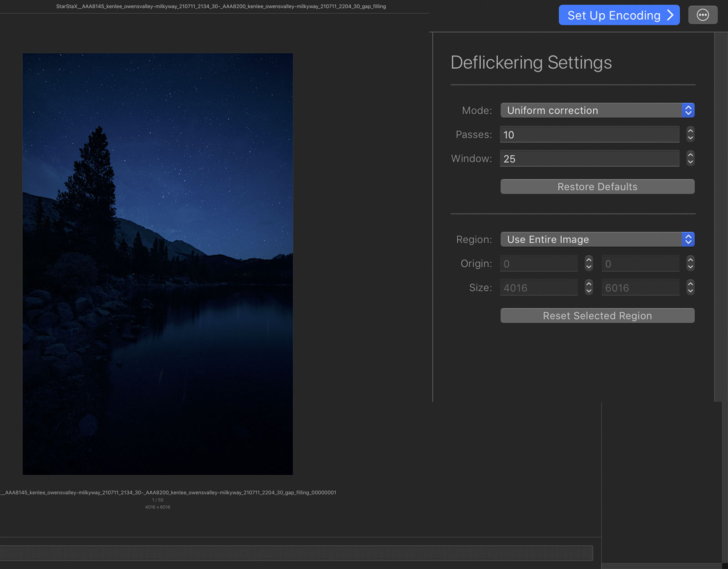Decrease the Window value with stepper down arrow
728x569 pixels.
[690, 162]
